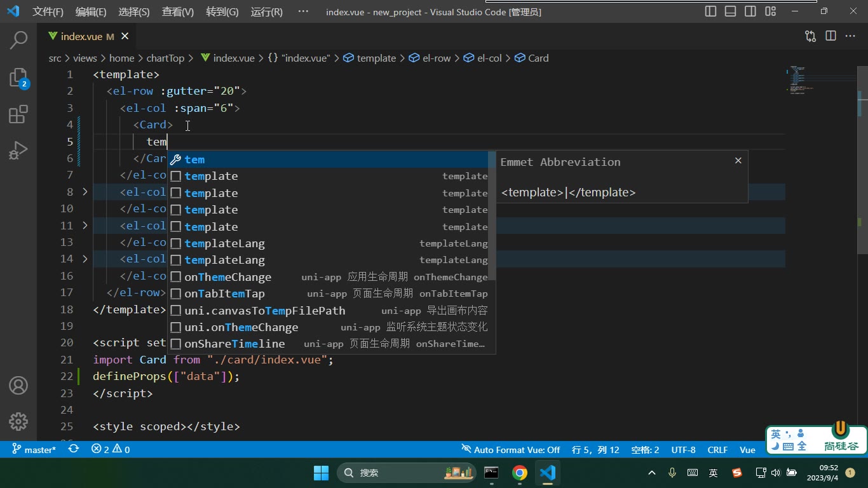Image resolution: width=868 pixels, height=488 pixels.
Task: Open the 编辑(E) menu
Action: (x=91, y=11)
